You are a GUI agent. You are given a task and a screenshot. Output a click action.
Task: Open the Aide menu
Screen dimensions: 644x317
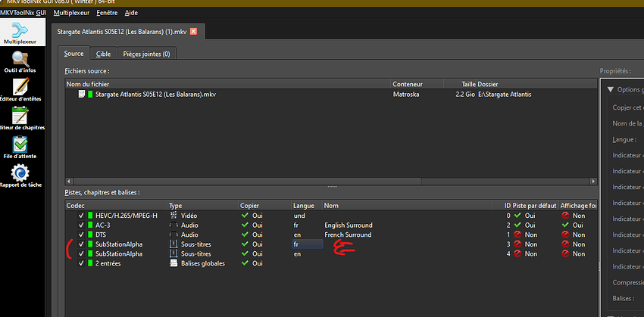[131, 13]
